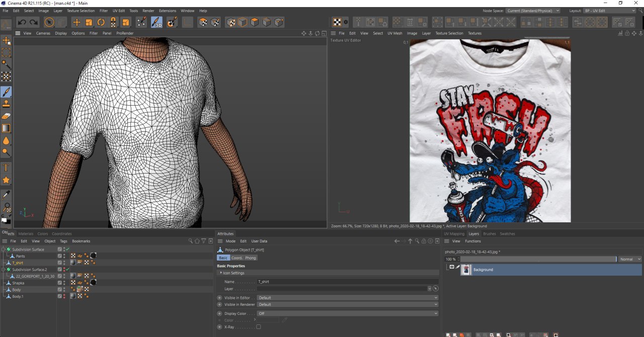The image size is (644, 337).
Task: Enable the 3D painting mode icon
Action: [x=156, y=22]
